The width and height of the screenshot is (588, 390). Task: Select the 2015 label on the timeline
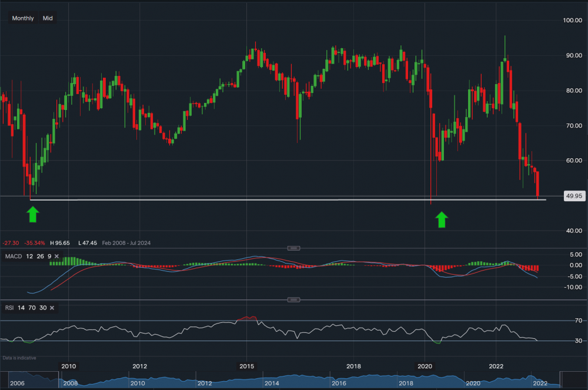(x=246, y=366)
